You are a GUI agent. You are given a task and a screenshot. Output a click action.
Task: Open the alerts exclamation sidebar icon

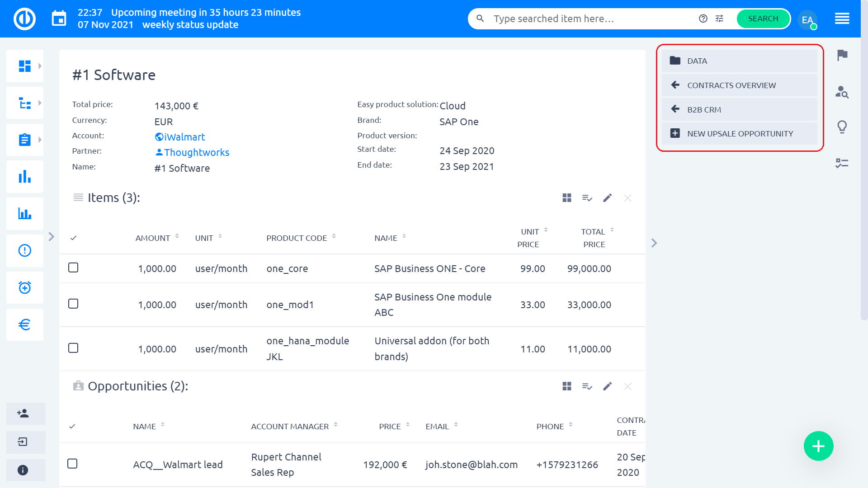tap(24, 250)
